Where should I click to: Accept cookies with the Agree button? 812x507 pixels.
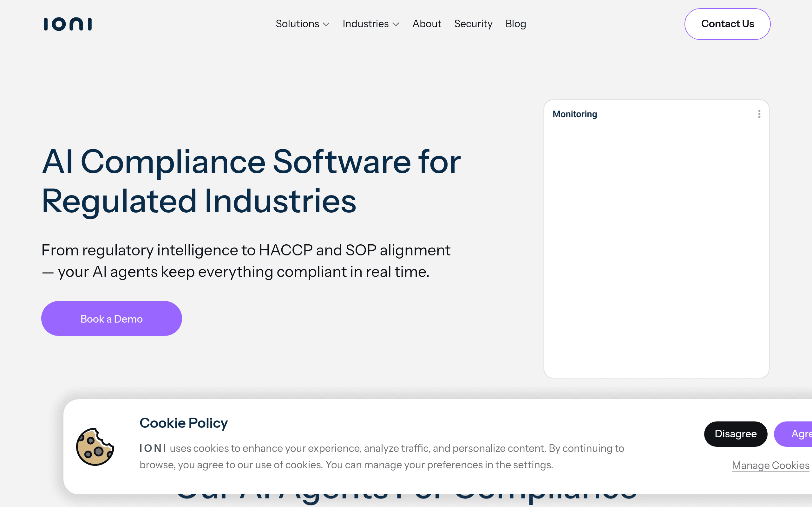pos(793,433)
